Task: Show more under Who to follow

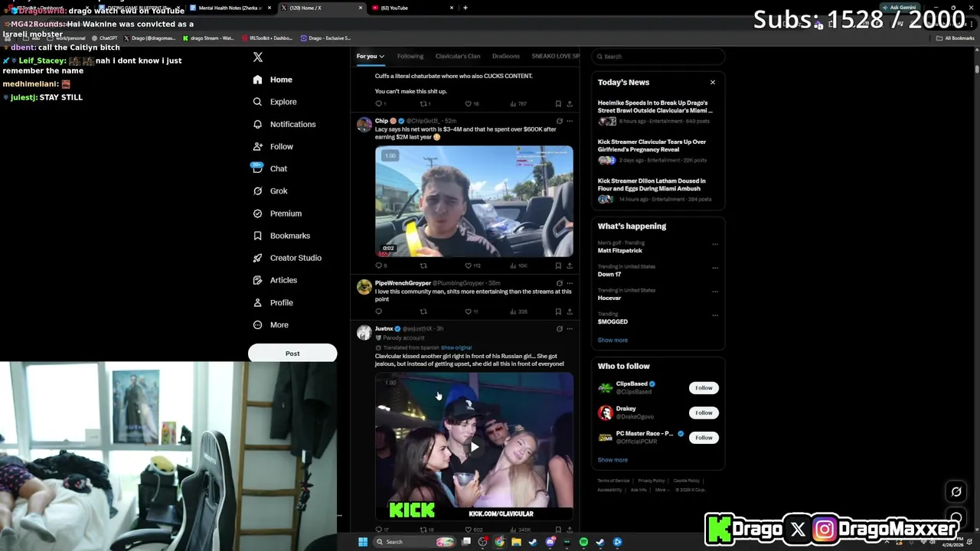Action: (612, 460)
